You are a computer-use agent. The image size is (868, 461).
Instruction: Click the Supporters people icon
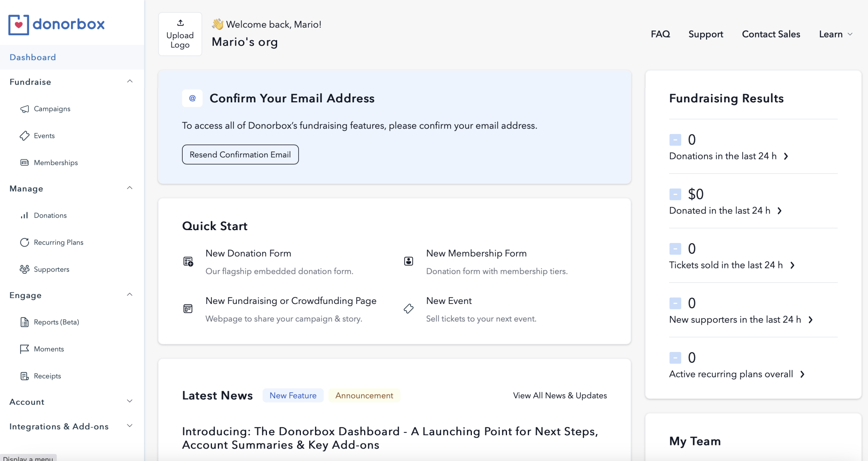pyautogui.click(x=25, y=269)
